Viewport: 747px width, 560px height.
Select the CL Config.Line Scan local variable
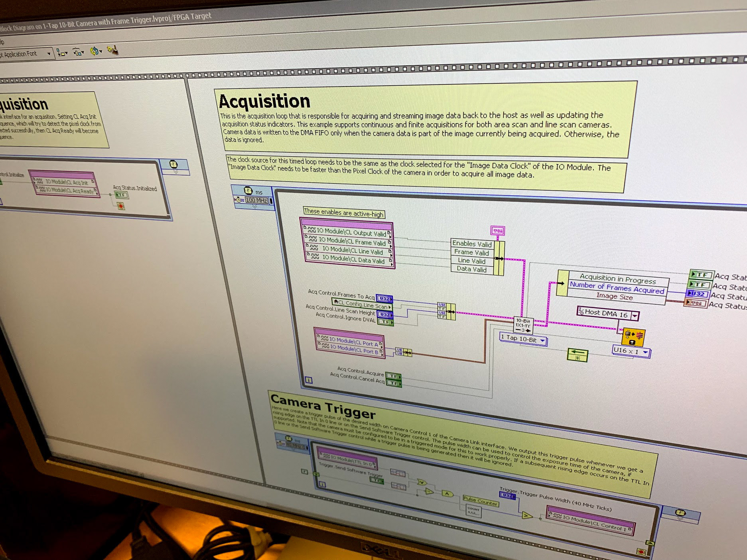tap(362, 305)
